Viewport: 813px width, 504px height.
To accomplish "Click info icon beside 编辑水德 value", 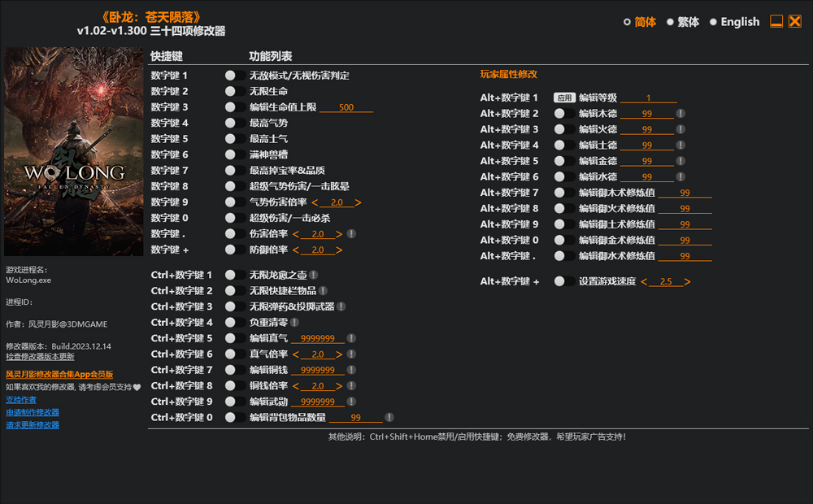I will click(x=680, y=177).
